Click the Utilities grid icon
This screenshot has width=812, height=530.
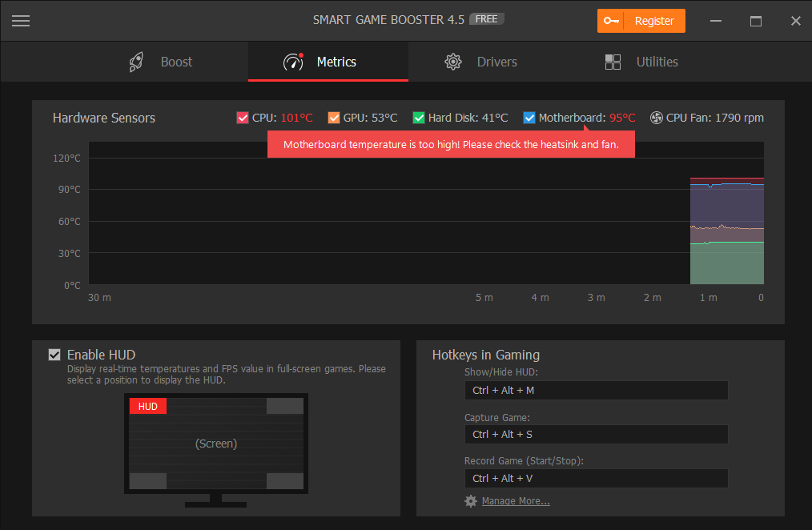(613, 62)
